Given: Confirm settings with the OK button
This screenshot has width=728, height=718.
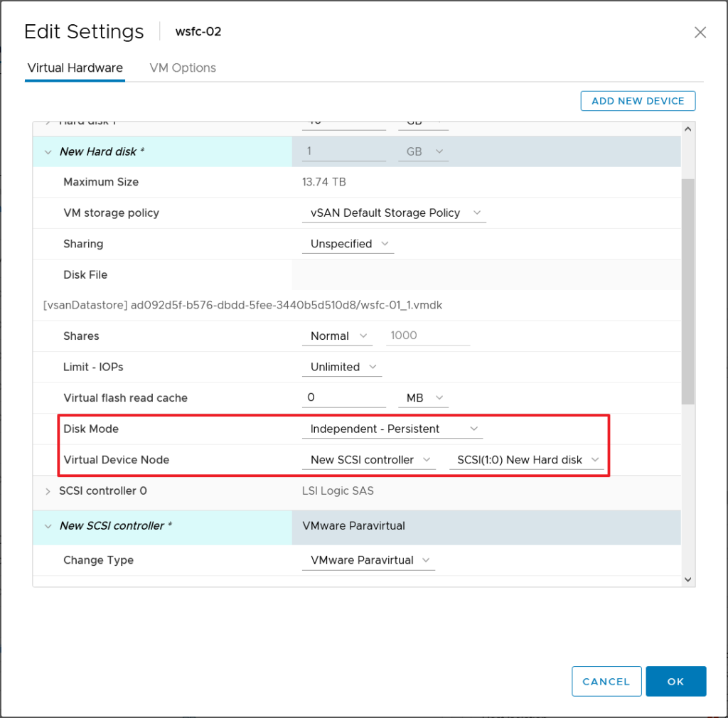Looking at the screenshot, I should [675, 681].
